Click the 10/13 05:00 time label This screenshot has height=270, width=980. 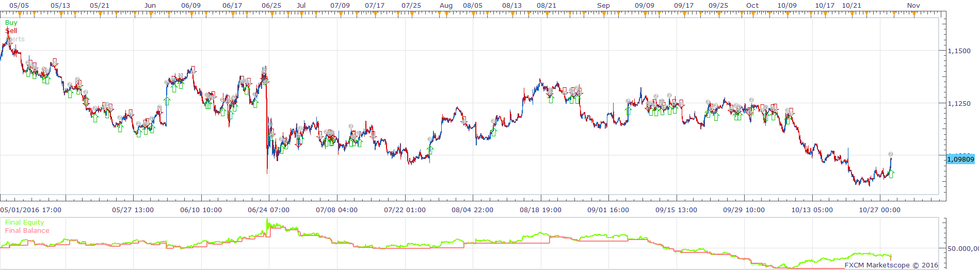click(x=812, y=210)
